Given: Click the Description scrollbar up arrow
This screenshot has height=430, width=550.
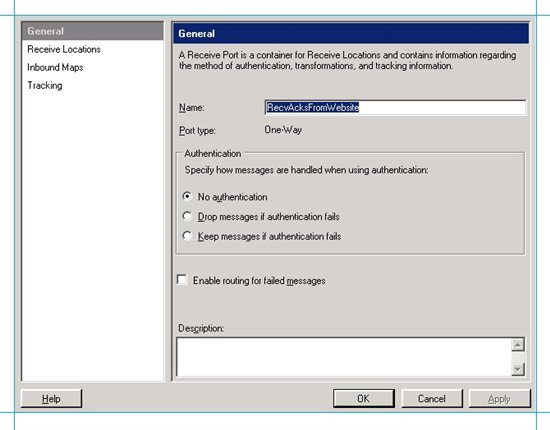Looking at the screenshot, I should tap(518, 345).
